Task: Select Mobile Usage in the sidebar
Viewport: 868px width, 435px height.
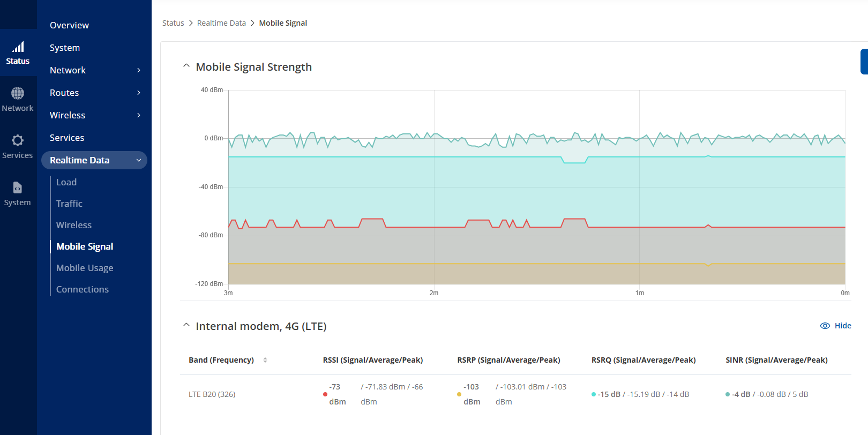Action: click(x=85, y=268)
